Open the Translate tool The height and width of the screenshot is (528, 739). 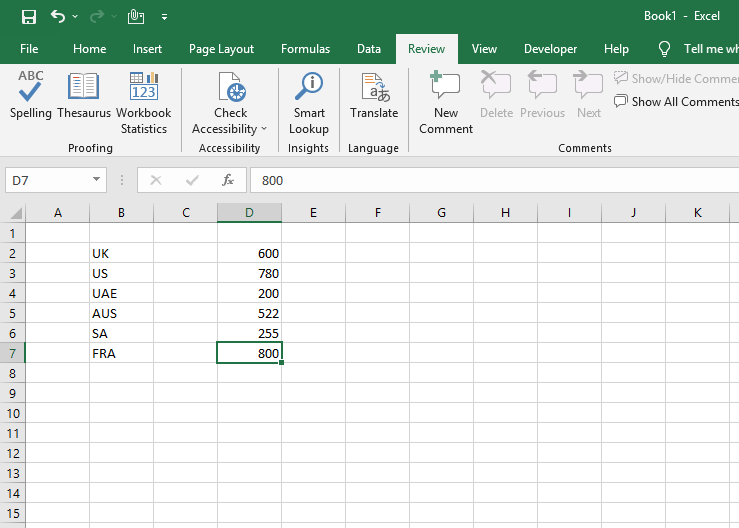coord(374,94)
